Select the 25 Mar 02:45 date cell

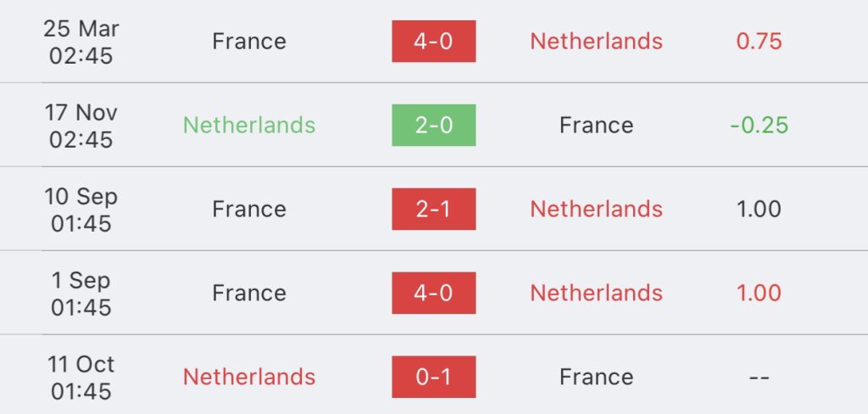pos(81,42)
